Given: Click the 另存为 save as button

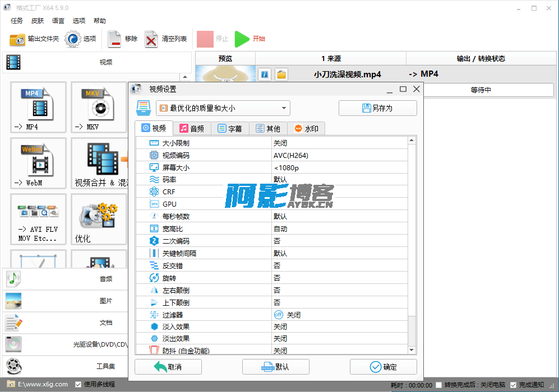Looking at the screenshot, I should [x=377, y=108].
